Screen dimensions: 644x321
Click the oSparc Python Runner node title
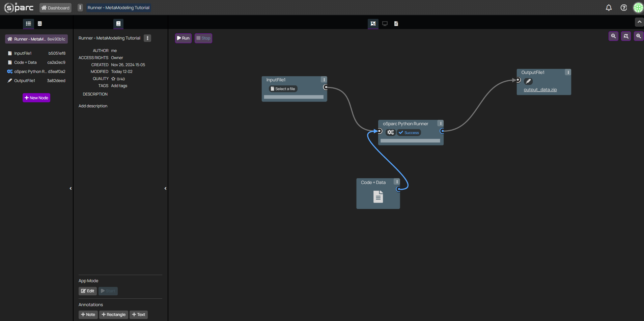(405, 124)
